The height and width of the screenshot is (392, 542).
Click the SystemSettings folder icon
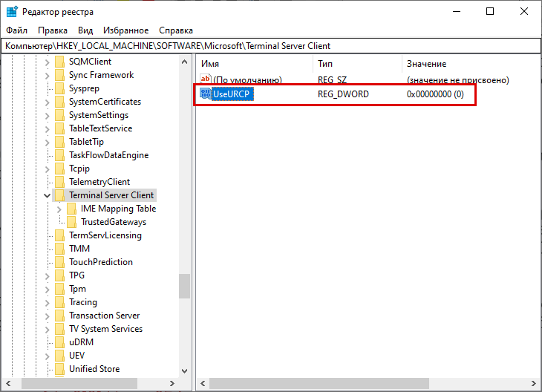(60, 115)
